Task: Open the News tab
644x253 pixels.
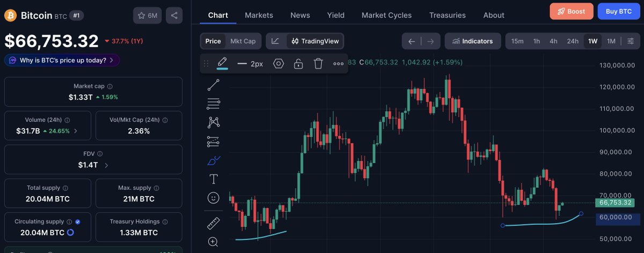Action: point(300,15)
